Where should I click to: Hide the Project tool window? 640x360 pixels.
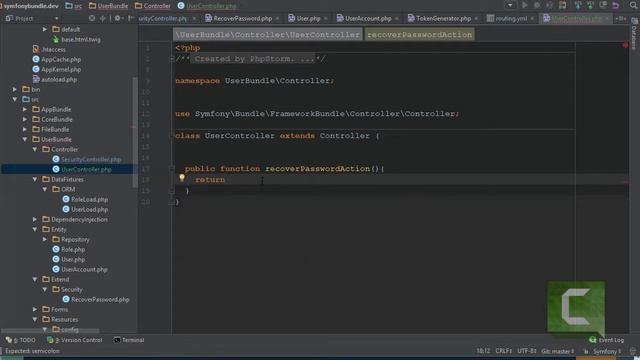(x=131, y=18)
